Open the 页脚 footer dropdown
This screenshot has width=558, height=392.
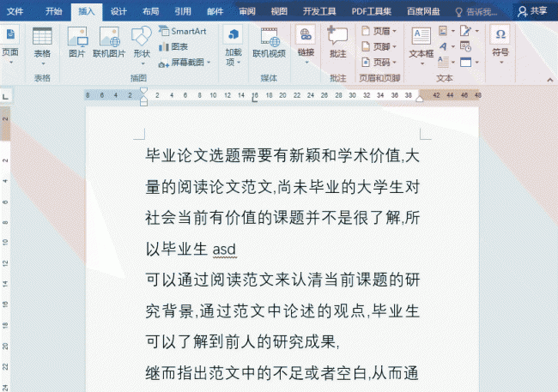pyautogui.click(x=394, y=46)
